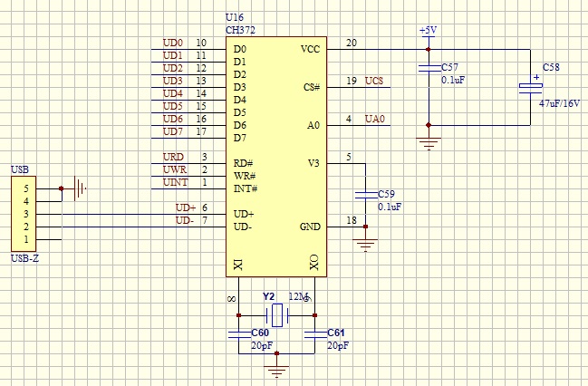Click pin number 18 on GND line
Image resolution: width=588 pixels, height=386 pixels.
pyautogui.click(x=352, y=220)
